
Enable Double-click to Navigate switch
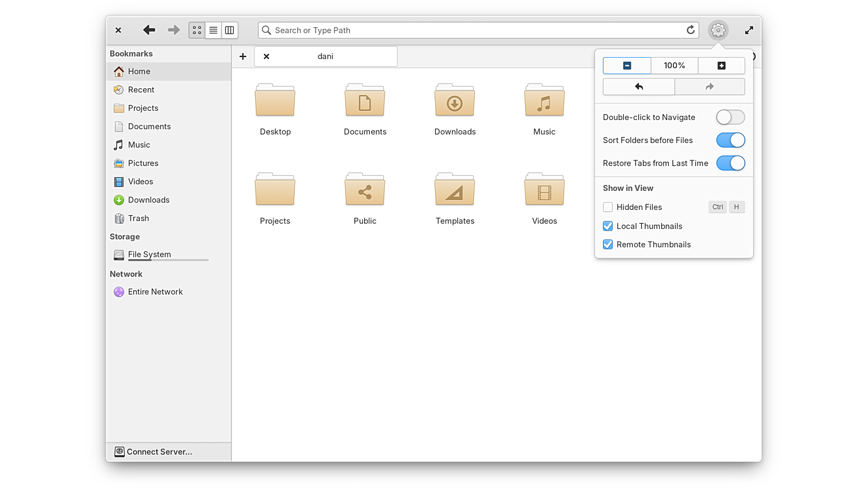pyautogui.click(x=730, y=117)
